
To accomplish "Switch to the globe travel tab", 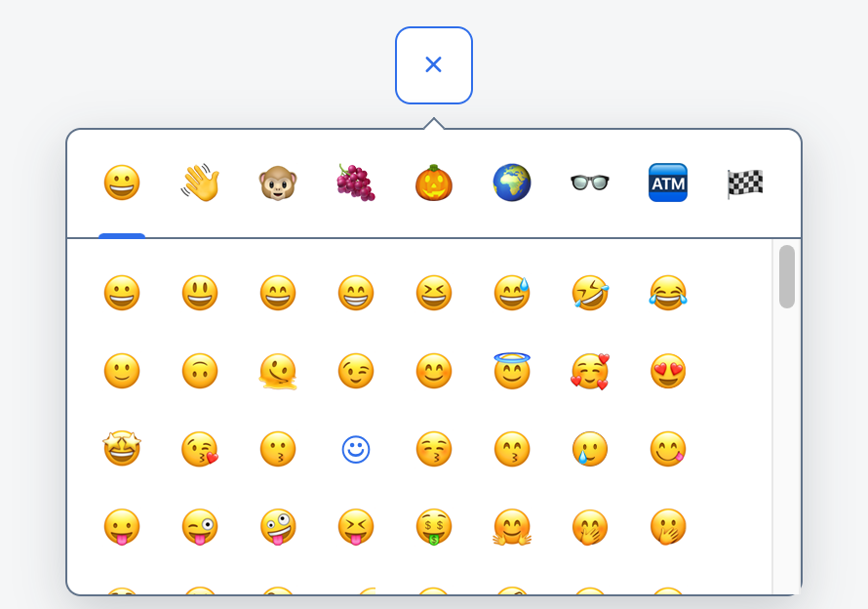I will click(512, 183).
